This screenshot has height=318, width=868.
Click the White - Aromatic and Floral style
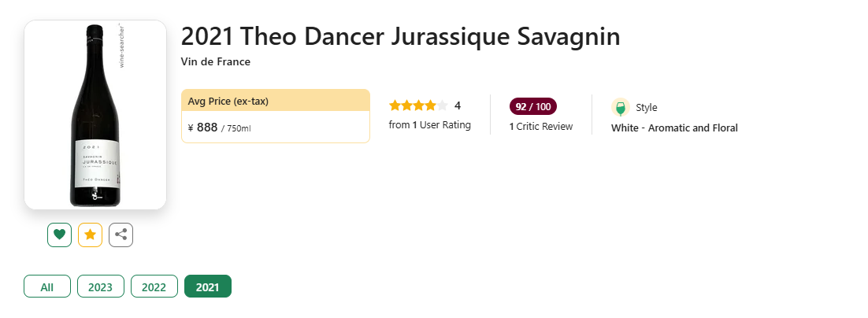tap(674, 128)
